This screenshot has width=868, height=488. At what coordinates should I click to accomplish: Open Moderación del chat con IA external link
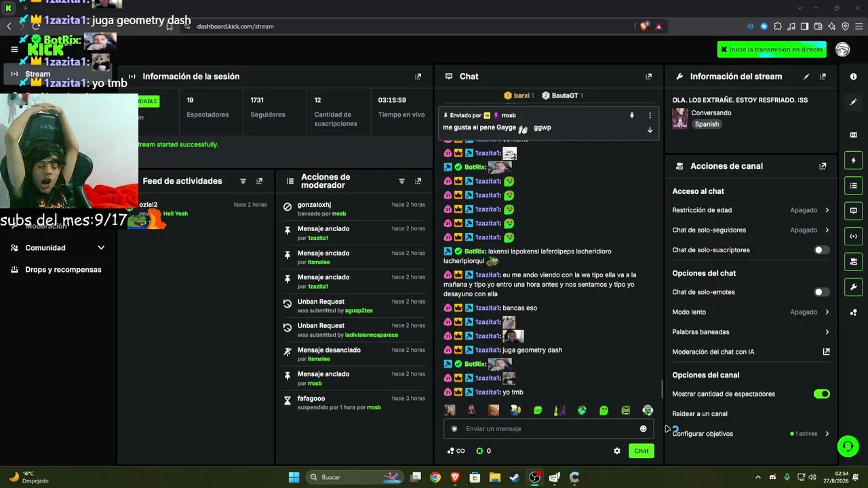pyautogui.click(x=826, y=352)
